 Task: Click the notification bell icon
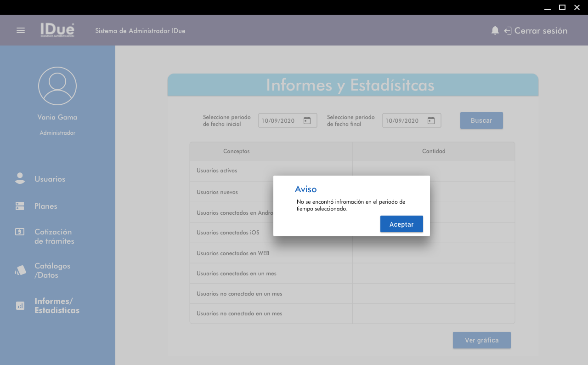pos(495,30)
